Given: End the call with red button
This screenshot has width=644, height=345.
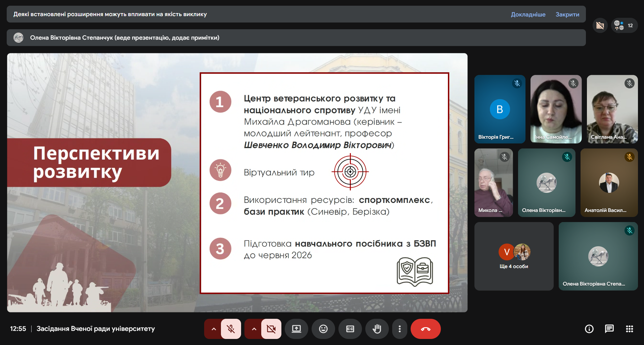Looking at the screenshot, I should (425, 329).
